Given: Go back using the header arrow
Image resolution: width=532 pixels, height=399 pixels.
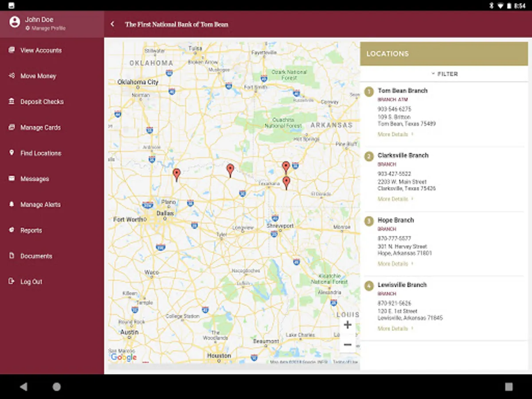Looking at the screenshot, I should tap(113, 24).
